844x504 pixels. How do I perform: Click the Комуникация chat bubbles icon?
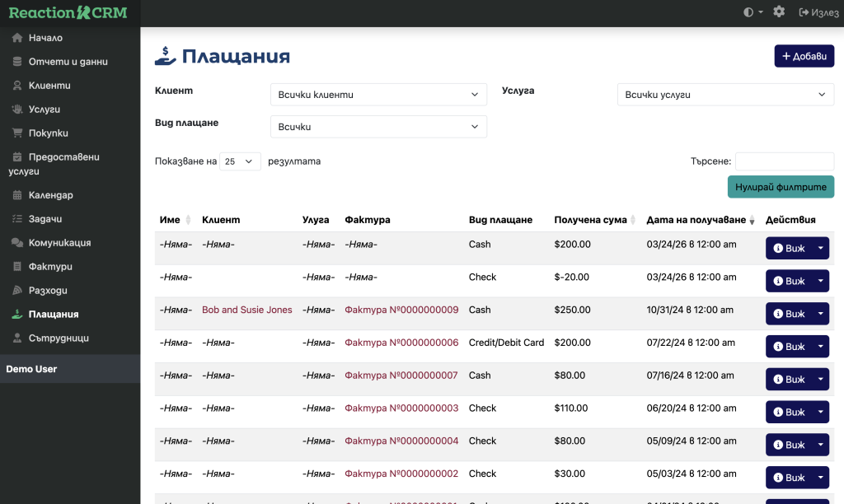pyautogui.click(x=17, y=243)
